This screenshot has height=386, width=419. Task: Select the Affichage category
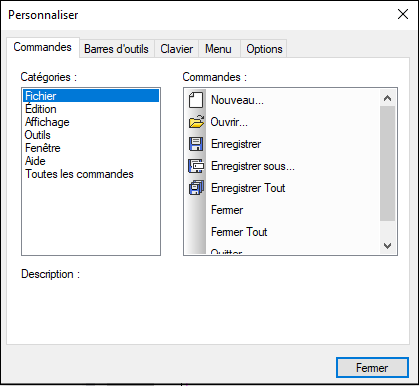(x=91, y=122)
